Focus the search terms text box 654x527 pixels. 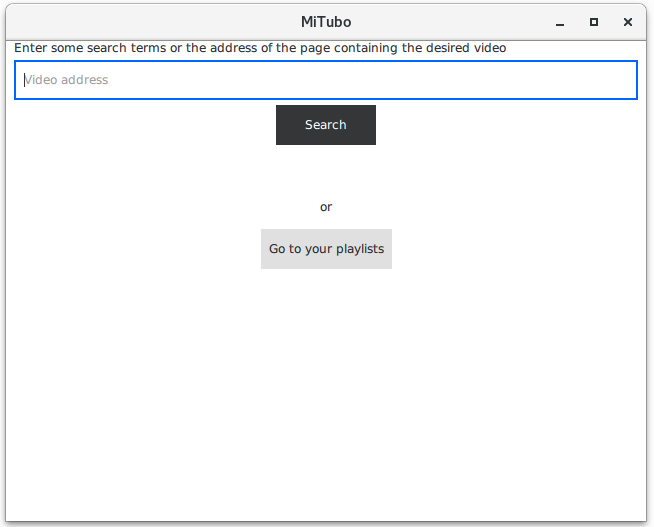pos(325,80)
